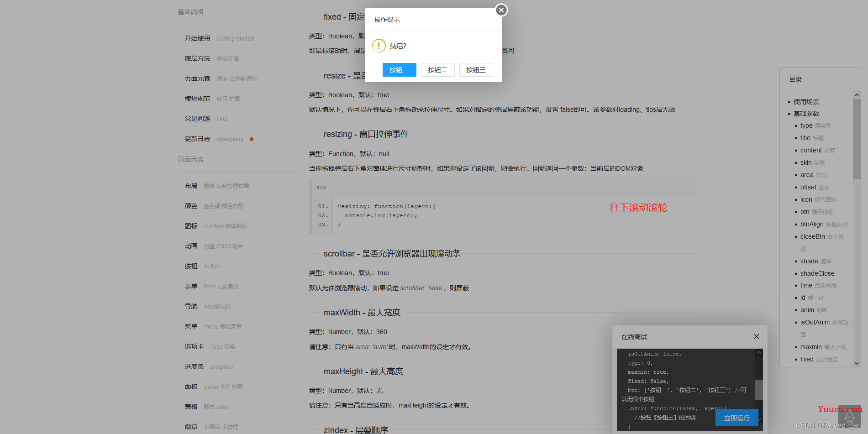Click the resizing - 窗口拉伸事件 heading
This screenshot has height=434, width=868.
pos(366,134)
